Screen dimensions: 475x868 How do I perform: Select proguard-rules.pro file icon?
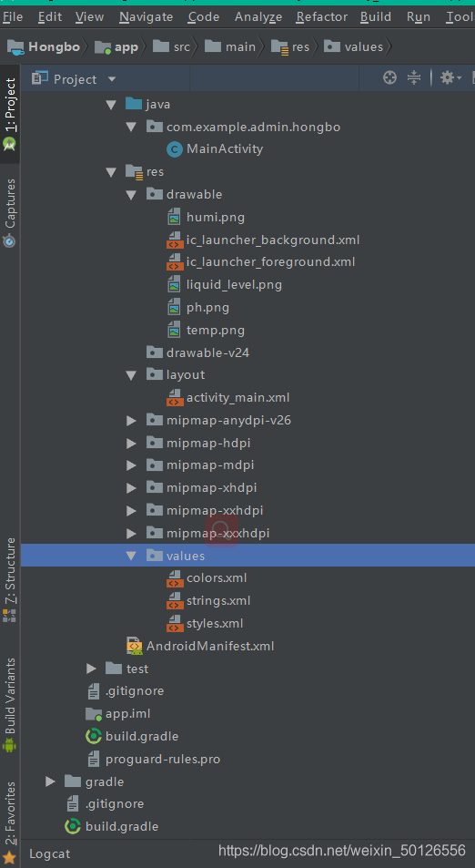pos(94,759)
